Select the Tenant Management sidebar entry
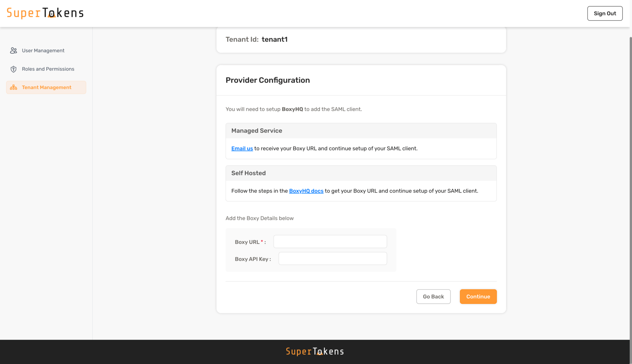Viewport: 632px width, 364px height. click(46, 87)
